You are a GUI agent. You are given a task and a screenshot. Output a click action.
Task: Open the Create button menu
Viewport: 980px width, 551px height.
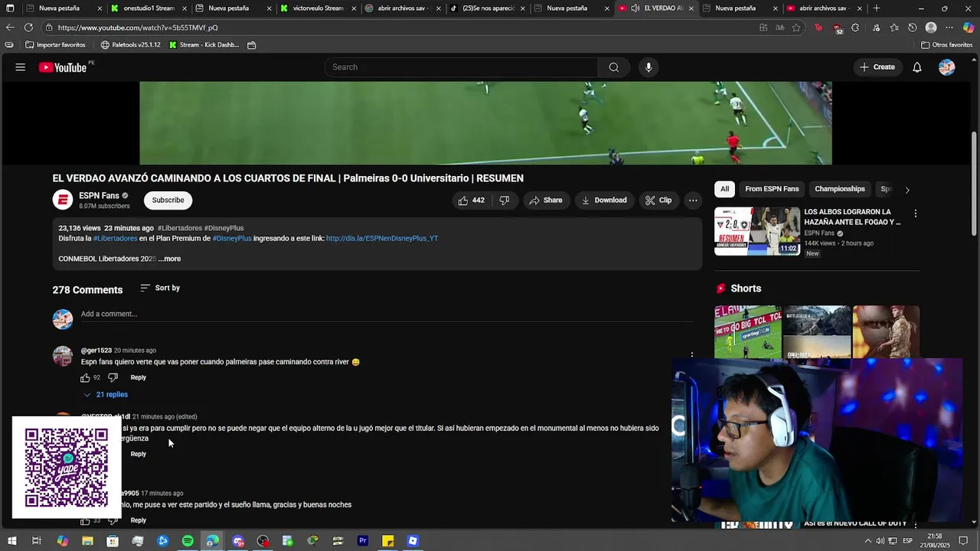(877, 67)
